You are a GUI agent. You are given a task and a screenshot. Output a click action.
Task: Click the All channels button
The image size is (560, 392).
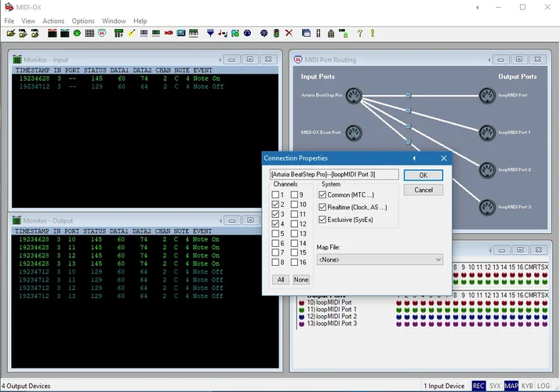[280, 280]
